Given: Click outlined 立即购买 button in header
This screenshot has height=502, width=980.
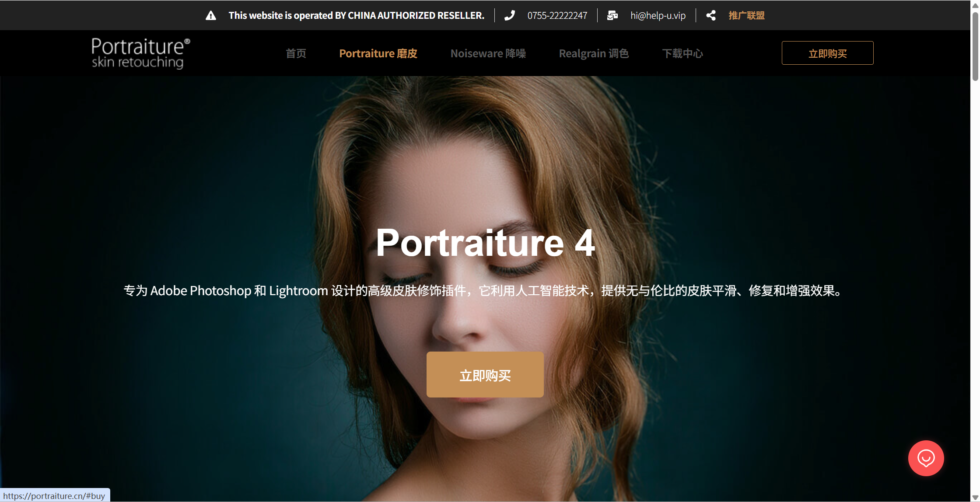Looking at the screenshot, I should point(827,53).
